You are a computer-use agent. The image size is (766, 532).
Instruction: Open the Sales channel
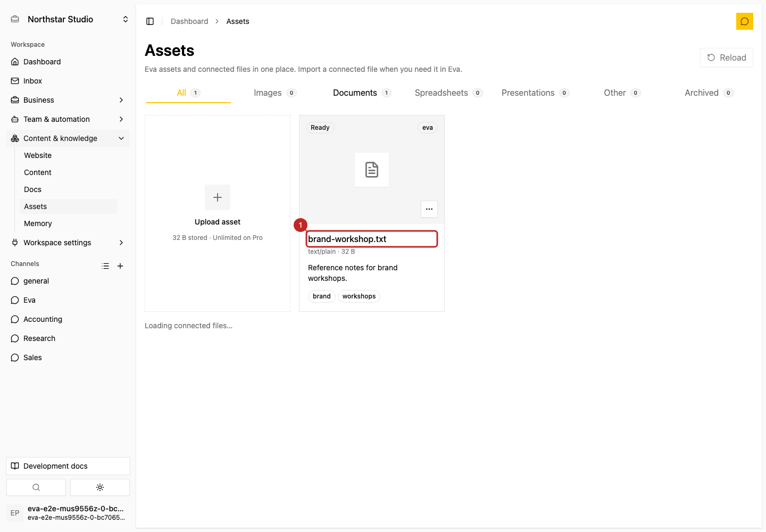tap(68, 358)
